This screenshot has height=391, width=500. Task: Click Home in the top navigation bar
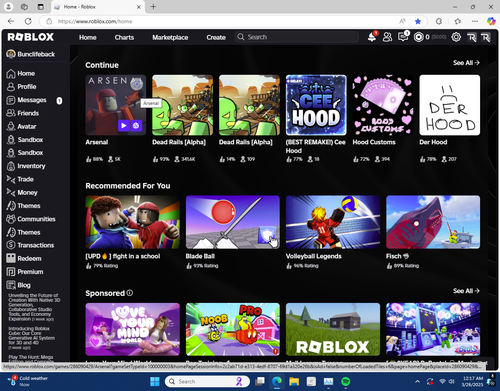[88, 37]
